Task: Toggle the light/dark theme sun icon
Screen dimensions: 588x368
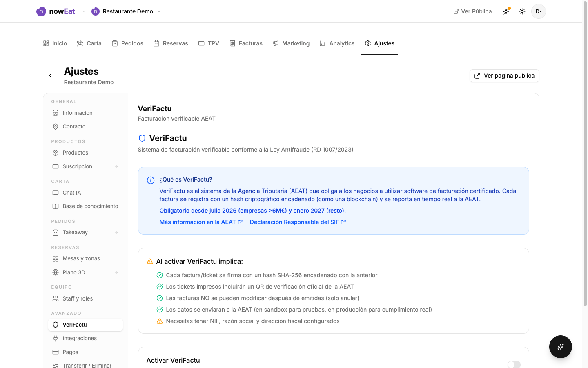Action: click(x=522, y=11)
